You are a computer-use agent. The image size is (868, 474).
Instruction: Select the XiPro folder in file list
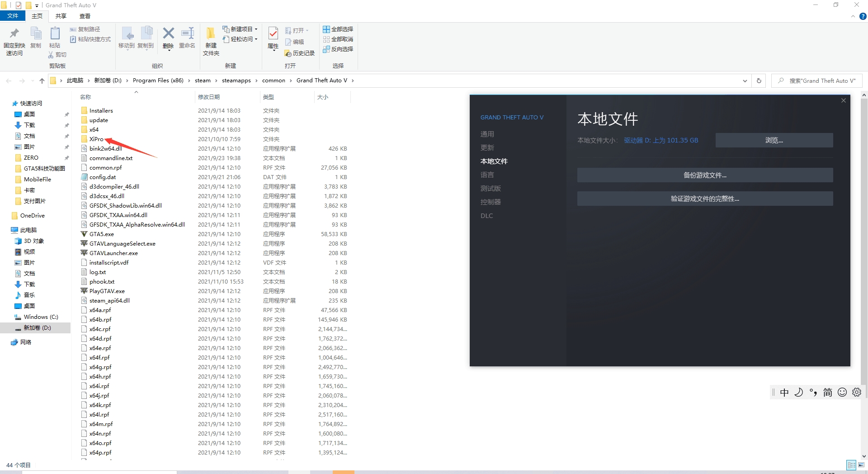click(96, 139)
